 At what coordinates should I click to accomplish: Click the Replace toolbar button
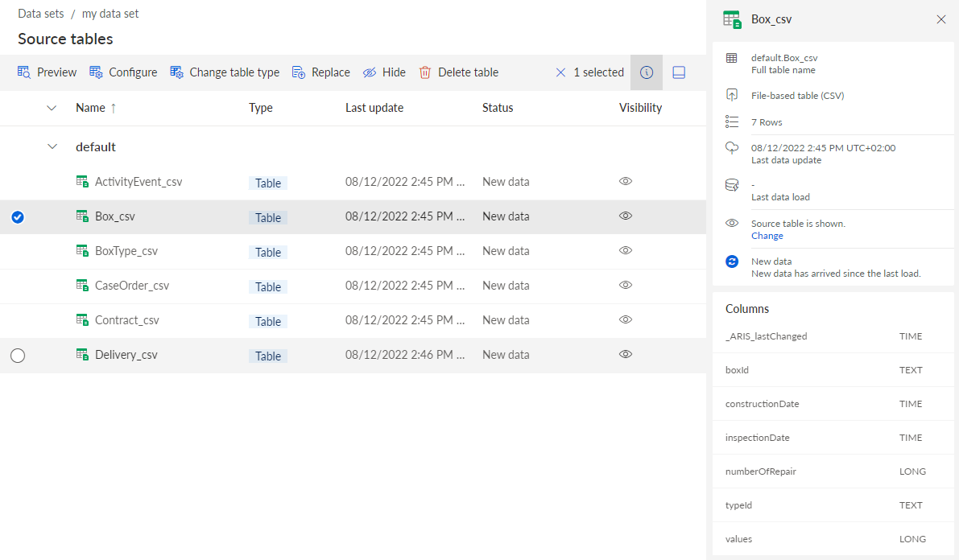(x=321, y=72)
